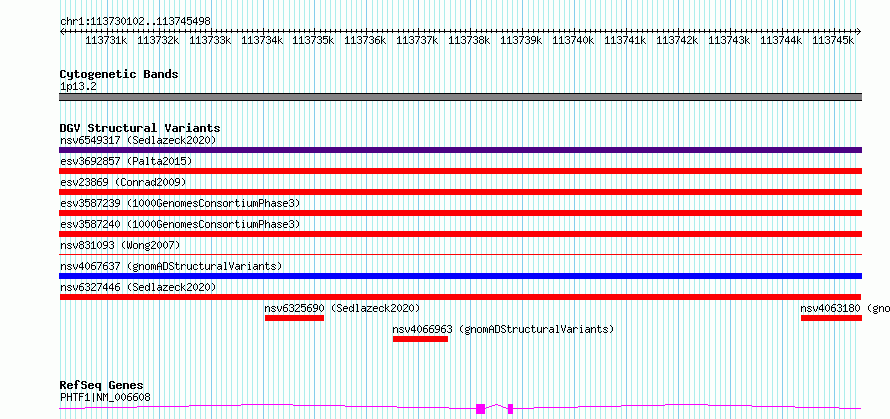Click the 113740k ruler tick label
This screenshot has width=890, height=419.
coord(573,40)
